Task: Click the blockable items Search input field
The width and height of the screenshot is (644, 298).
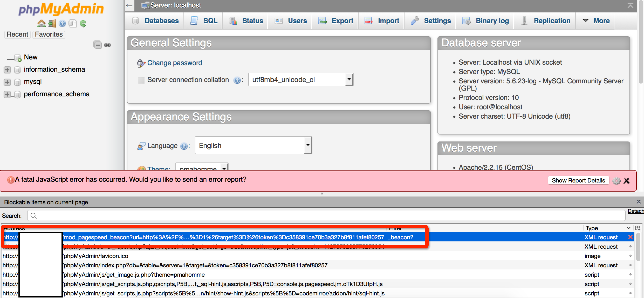Action: pos(326,216)
